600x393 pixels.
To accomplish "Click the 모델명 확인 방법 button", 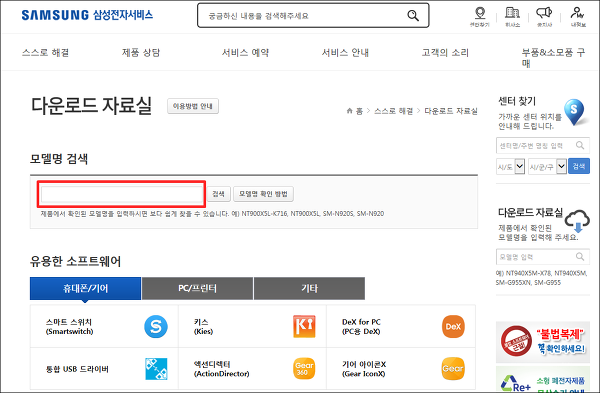I will point(263,194).
